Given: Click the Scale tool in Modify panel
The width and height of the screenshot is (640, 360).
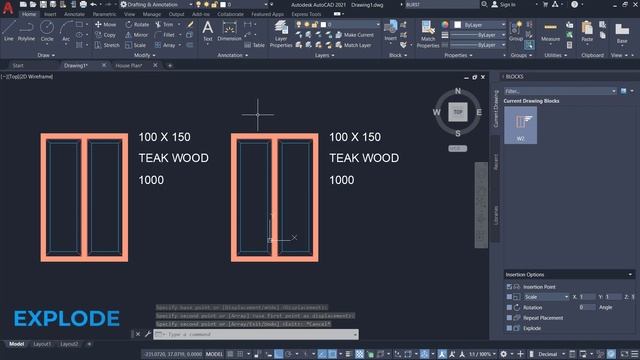Looking at the screenshot, I should [136, 45].
